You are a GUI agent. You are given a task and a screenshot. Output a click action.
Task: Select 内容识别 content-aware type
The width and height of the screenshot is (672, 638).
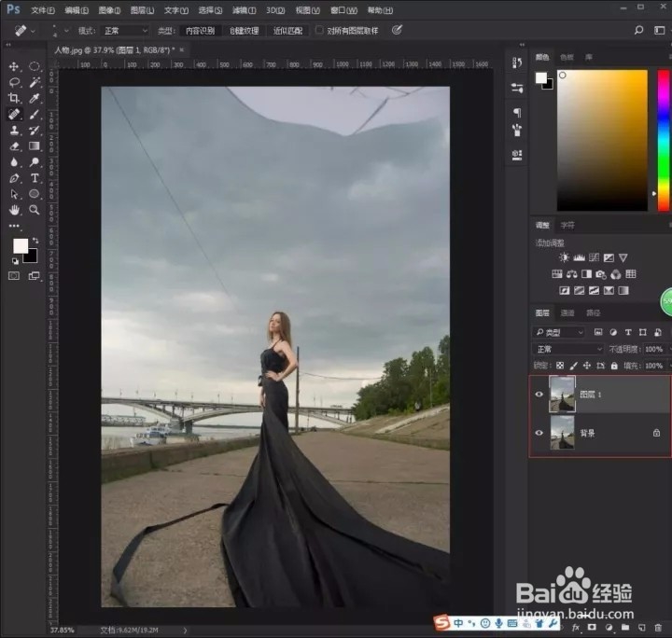pos(200,31)
